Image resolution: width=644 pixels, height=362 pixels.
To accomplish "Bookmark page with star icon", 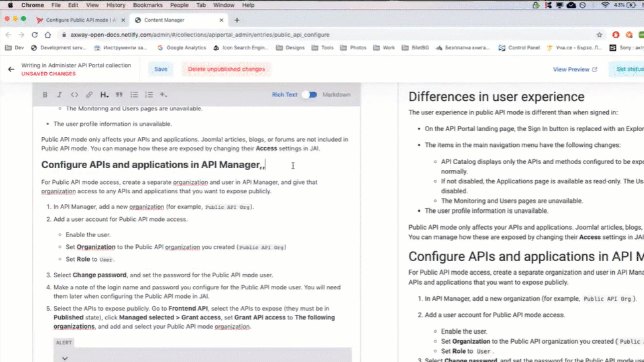I will 599,35.
